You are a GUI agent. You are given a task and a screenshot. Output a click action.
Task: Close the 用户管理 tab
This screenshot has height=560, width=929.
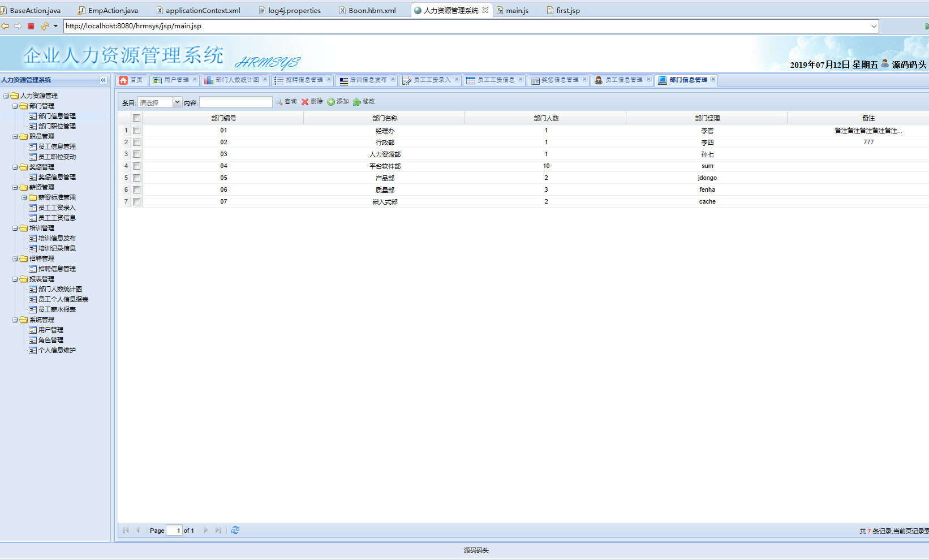tap(195, 80)
